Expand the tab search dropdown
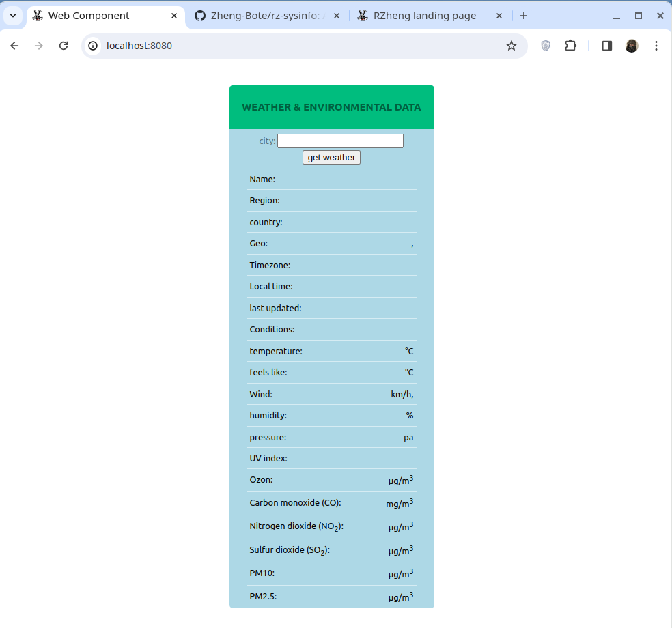The height and width of the screenshot is (628, 672). pos(13,16)
